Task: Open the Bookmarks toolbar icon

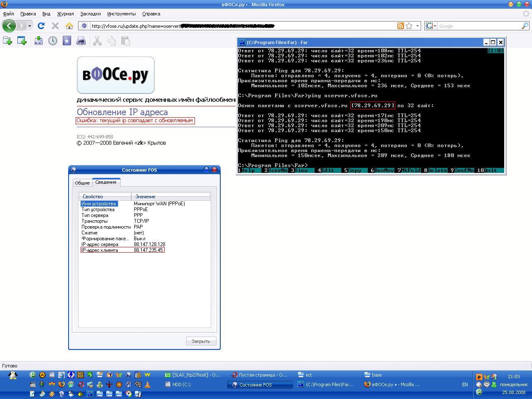Action: (x=67, y=41)
